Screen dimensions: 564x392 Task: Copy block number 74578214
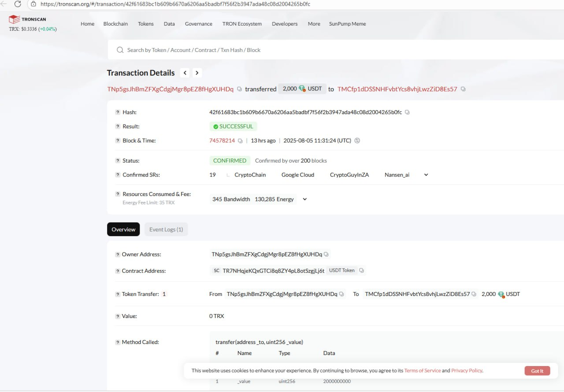240,141
